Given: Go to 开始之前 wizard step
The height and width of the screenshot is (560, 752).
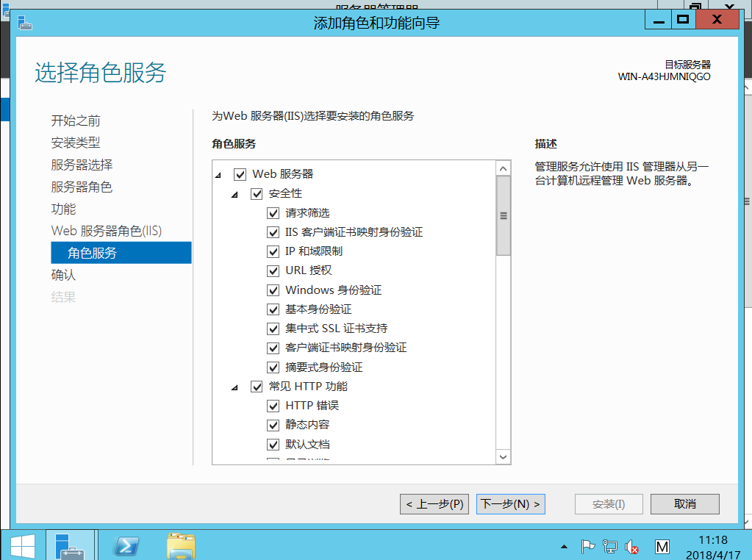Looking at the screenshot, I should pyautogui.click(x=76, y=121).
